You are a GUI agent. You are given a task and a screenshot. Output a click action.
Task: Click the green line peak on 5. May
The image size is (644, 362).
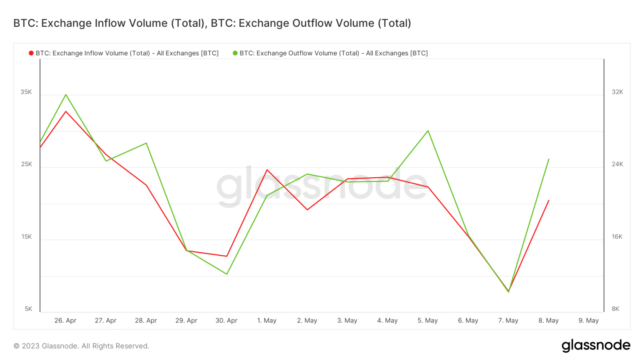click(428, 131)
